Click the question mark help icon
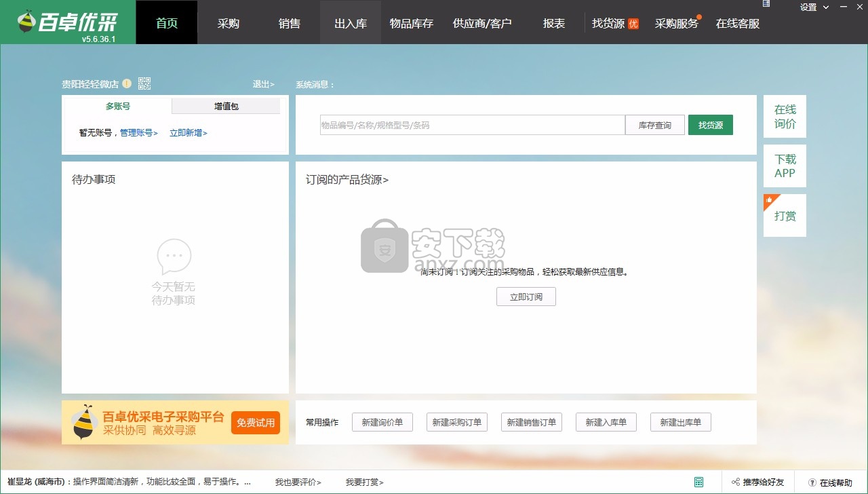 [812, 482]
